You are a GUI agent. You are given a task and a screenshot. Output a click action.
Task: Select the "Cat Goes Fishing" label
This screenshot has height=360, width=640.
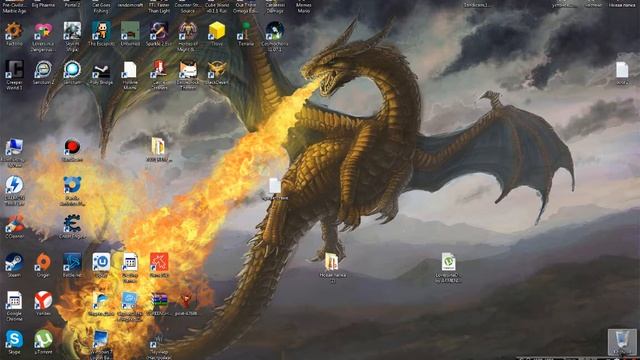tap(101, 8)
